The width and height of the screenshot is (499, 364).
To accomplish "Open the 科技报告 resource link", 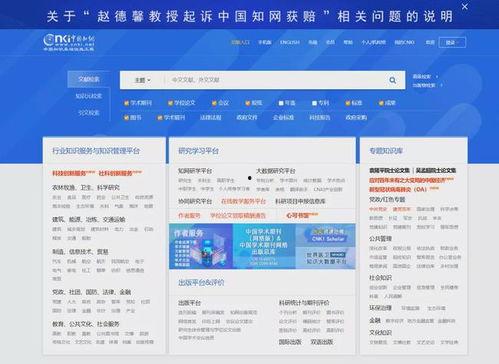I will pos(320,117).
